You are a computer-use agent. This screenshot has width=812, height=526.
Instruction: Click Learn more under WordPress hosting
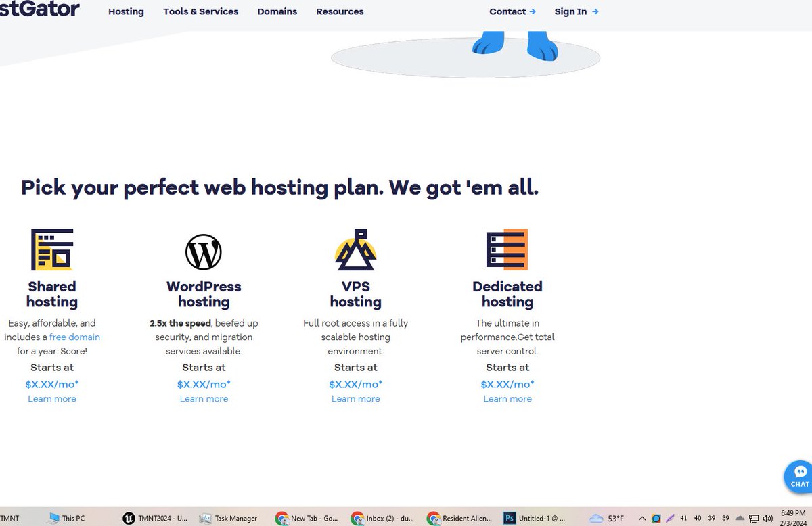pos(204,399)
